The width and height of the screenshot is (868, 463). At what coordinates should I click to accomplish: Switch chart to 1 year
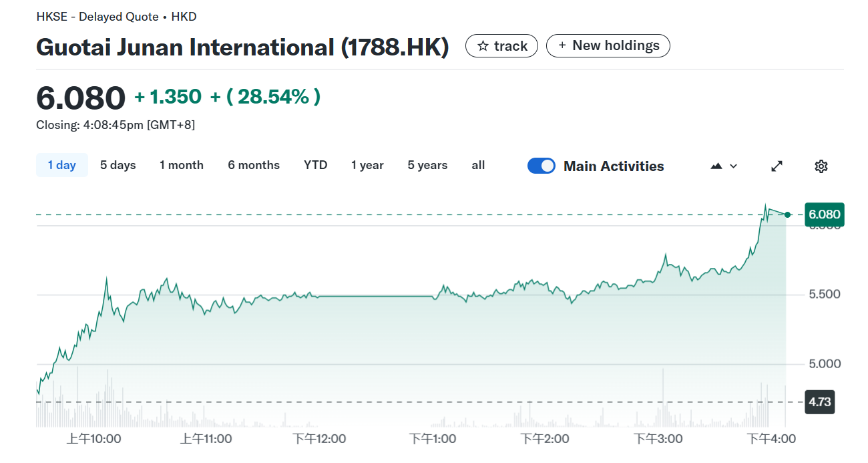point(368,165)
